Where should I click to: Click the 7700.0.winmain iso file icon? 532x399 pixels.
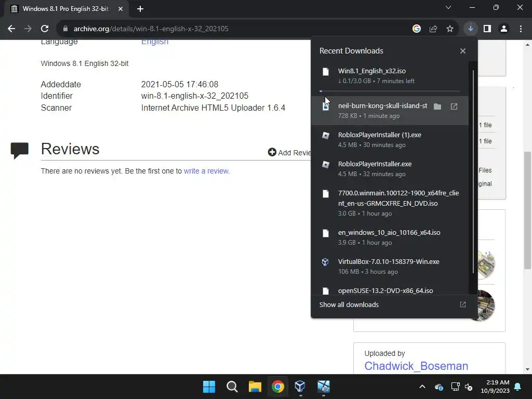[325, 194]
